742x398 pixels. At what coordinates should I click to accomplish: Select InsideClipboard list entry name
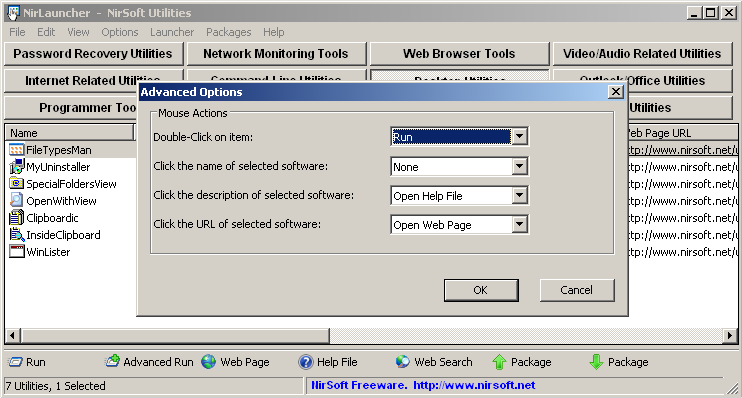click(x=63, y=235)
